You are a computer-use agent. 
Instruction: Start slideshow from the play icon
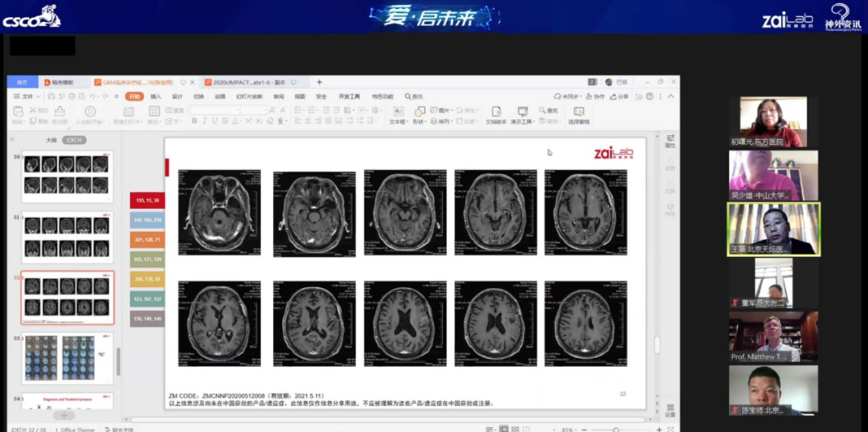click(x=90, y=112)
